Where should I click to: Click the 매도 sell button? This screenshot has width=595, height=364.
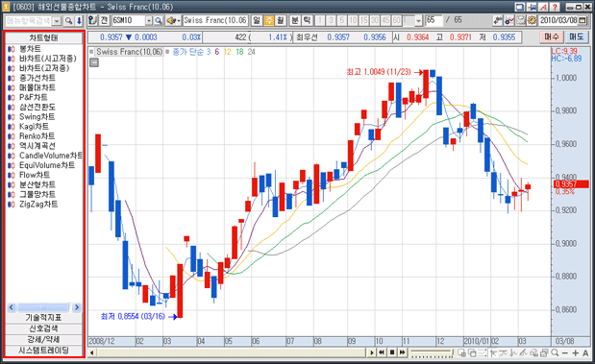coord(576,37)
